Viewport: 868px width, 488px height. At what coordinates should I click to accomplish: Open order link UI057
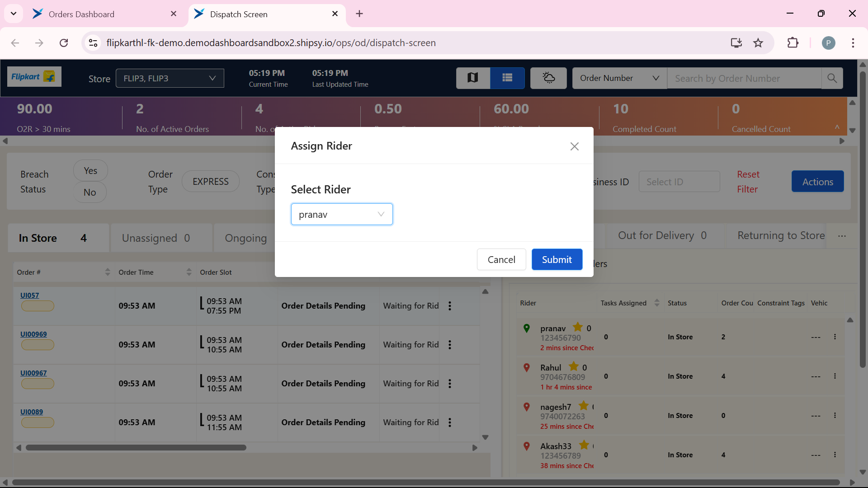[30, 295]
